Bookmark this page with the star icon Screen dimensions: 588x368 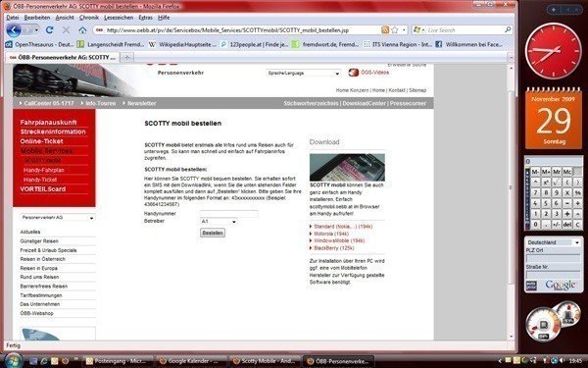point(395,30)
